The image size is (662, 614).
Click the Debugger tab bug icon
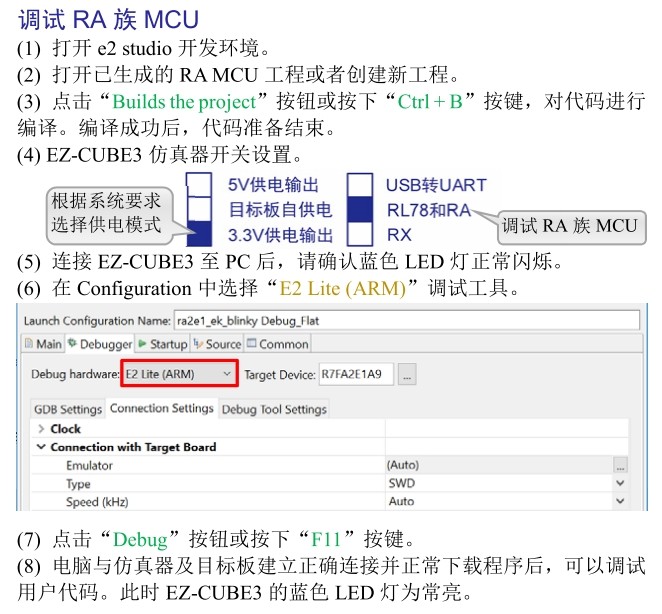[x=72, y=343]
